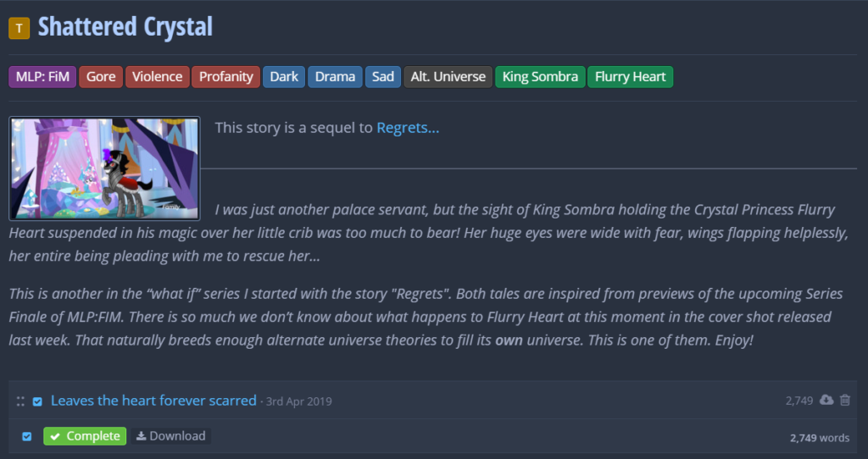Toggle the checkbox beside the chapter title
The image size is (868, 459).
click(37, 401)
